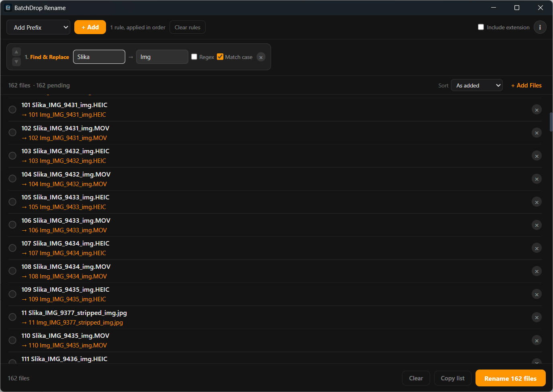Delete the Find & Replace rule

click(x=261, y=57)
